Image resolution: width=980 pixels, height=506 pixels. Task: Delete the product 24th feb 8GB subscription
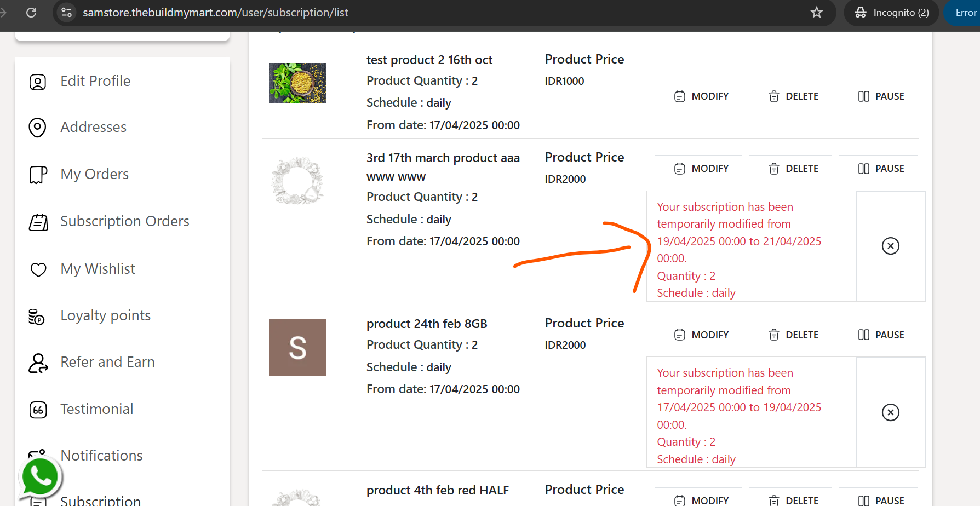point(790,335)
